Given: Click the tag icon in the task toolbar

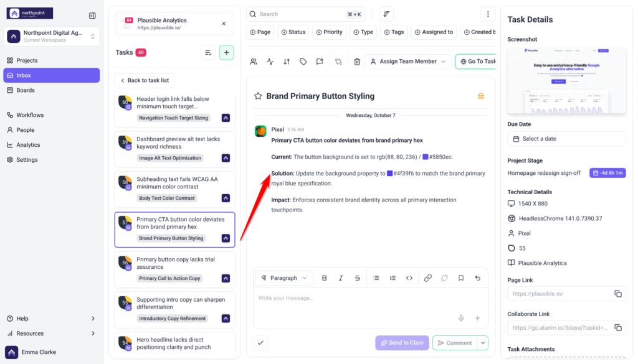Looking at the screenshot, I should [303, 62].
